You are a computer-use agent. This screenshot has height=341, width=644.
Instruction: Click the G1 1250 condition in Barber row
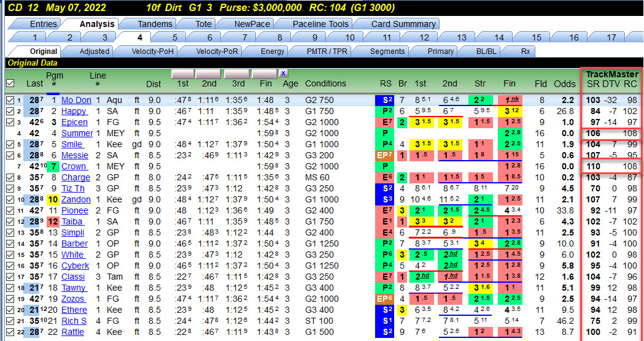click(x=322, y=243)
